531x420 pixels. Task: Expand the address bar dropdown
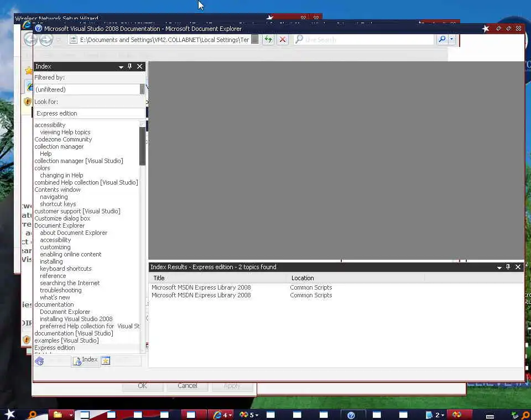pyautogui.click(x=255, y=40)
